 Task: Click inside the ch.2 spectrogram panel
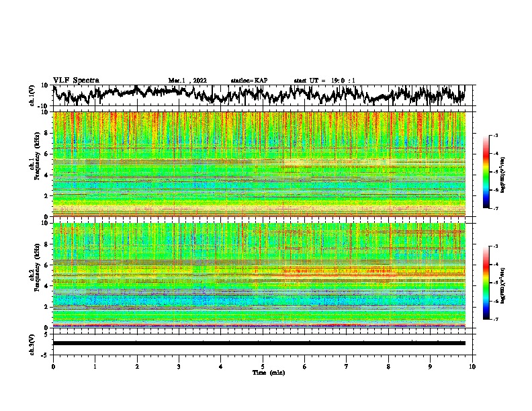pos(259,275)
